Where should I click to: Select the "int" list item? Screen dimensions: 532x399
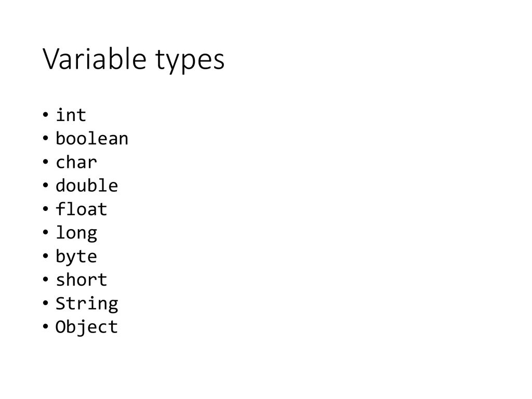71,115
